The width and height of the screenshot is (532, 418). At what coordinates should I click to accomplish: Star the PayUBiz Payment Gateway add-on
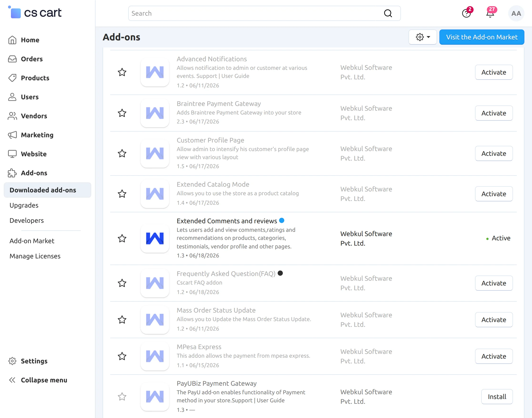click(x=122, y=396)
